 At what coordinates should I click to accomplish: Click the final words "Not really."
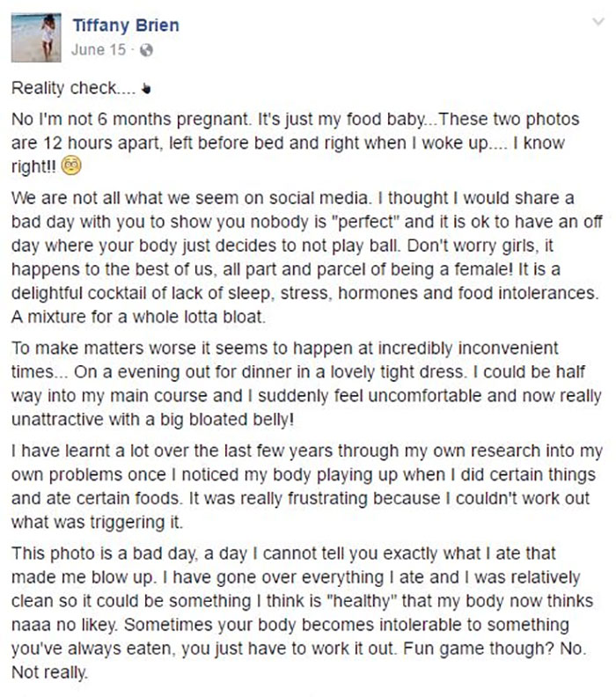pyautogui.click(x=50, y=672)
